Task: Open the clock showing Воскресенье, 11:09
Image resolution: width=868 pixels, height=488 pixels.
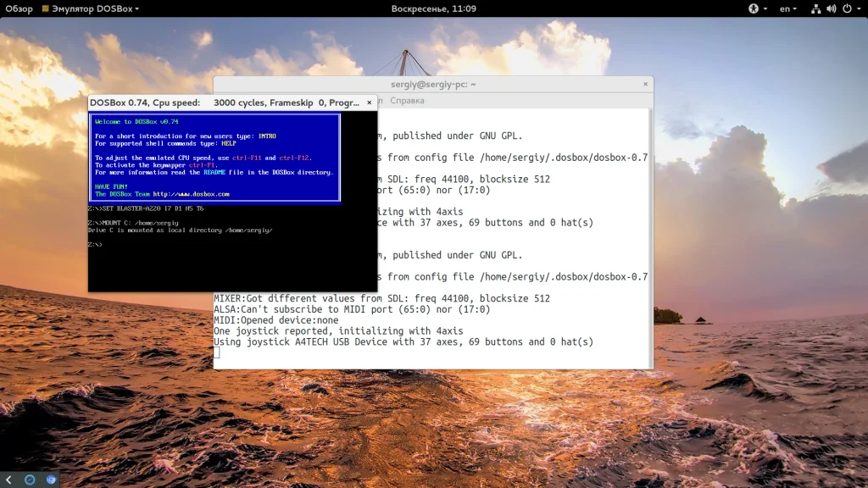Action: point(433,8)
